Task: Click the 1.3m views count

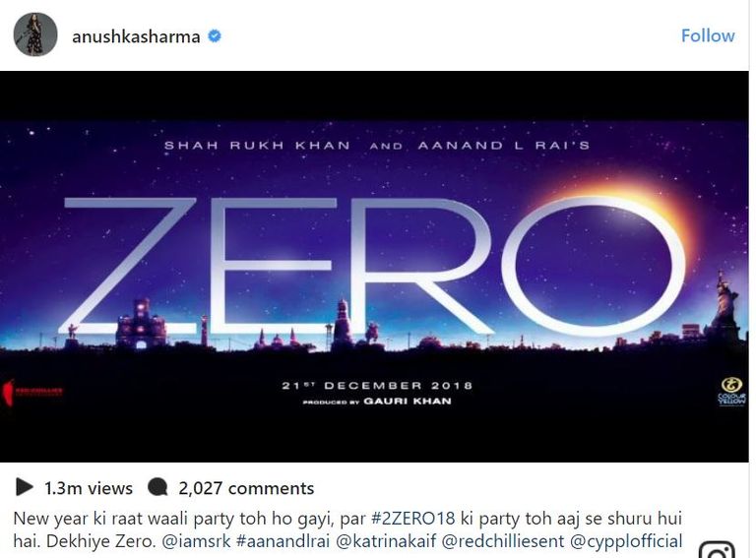Action: (x=89, y=488)
